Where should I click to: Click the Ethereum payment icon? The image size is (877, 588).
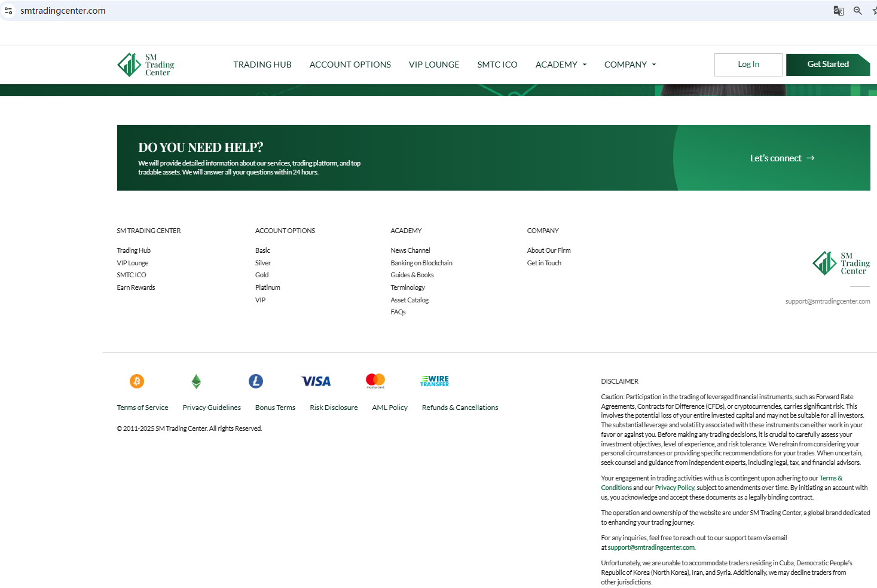point(196,381)
